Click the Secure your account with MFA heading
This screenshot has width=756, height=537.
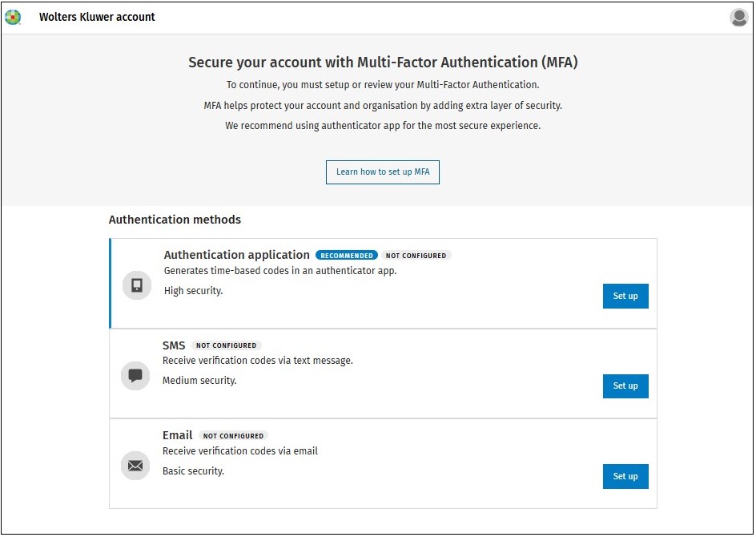[383, 63]
